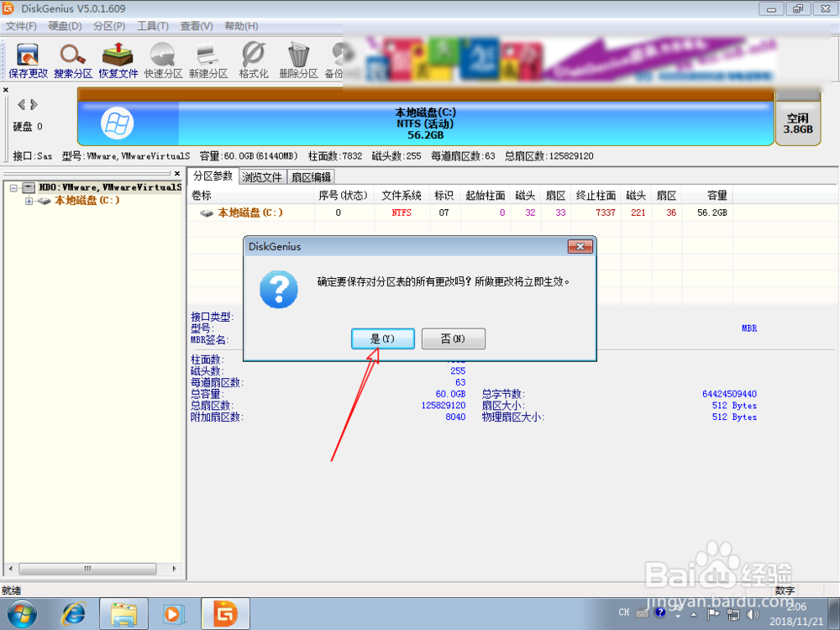Click the 容量 column header
The width and height of the screenshot is (840, 630).
click(707, 196)
